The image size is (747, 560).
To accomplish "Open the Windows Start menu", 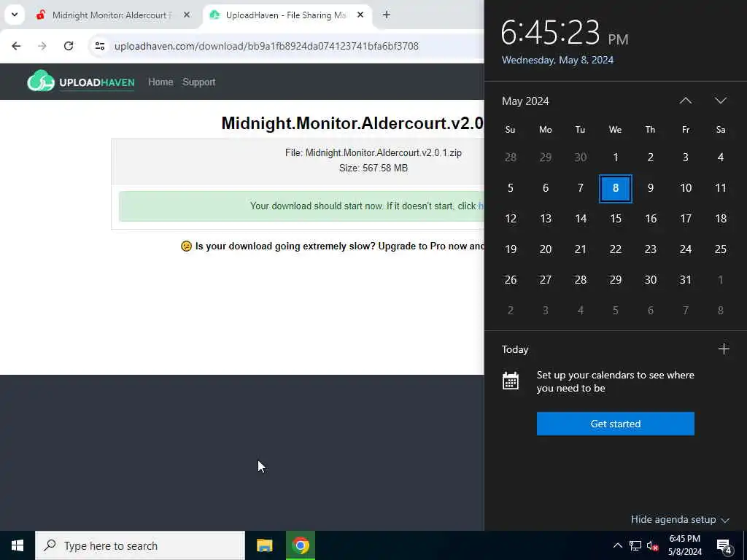I will tap(18, 545).
